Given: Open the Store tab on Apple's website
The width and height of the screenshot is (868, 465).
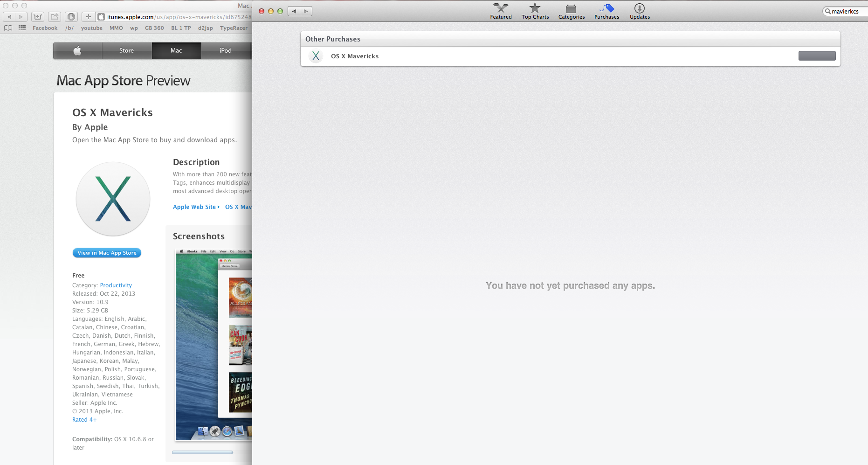Looking at the screenshot, I should pyautogui.click(x=127, y=50).
